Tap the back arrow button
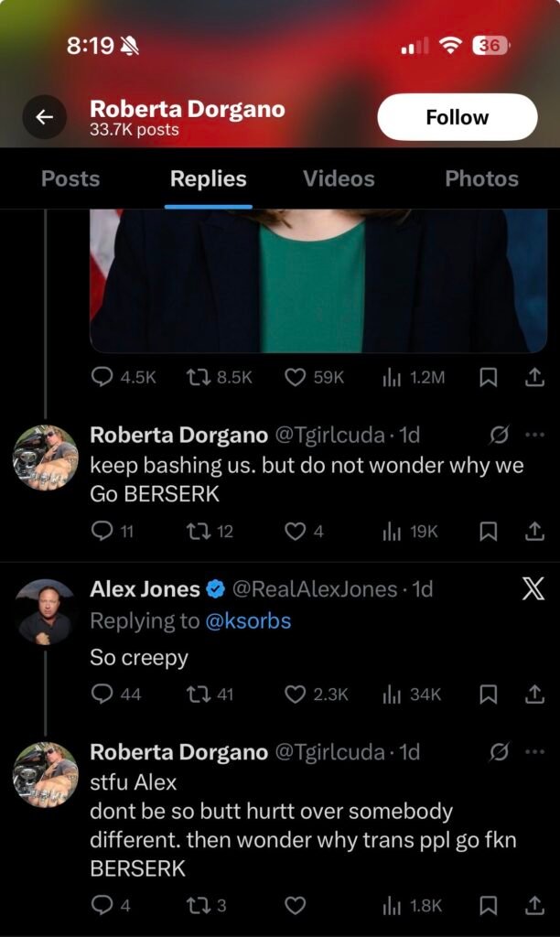This screenshot has height=937, width=560. (x=44, y=117)
